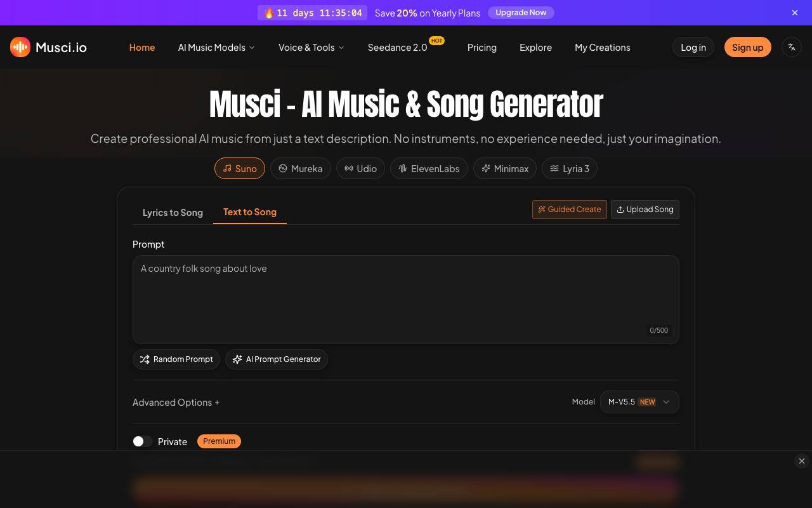Click the Log in button

coord(693,47)
